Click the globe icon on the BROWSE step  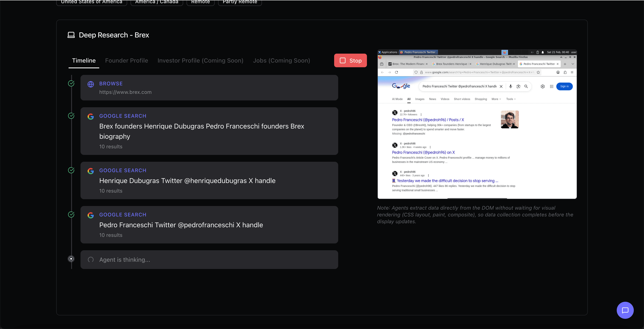tap(91, 84)
